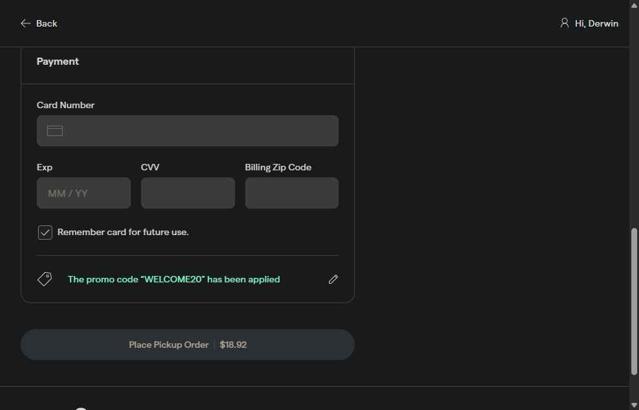Uncheck Remember card for future use
The width and height of the screenshot is (639, 410).
(45, 232)
